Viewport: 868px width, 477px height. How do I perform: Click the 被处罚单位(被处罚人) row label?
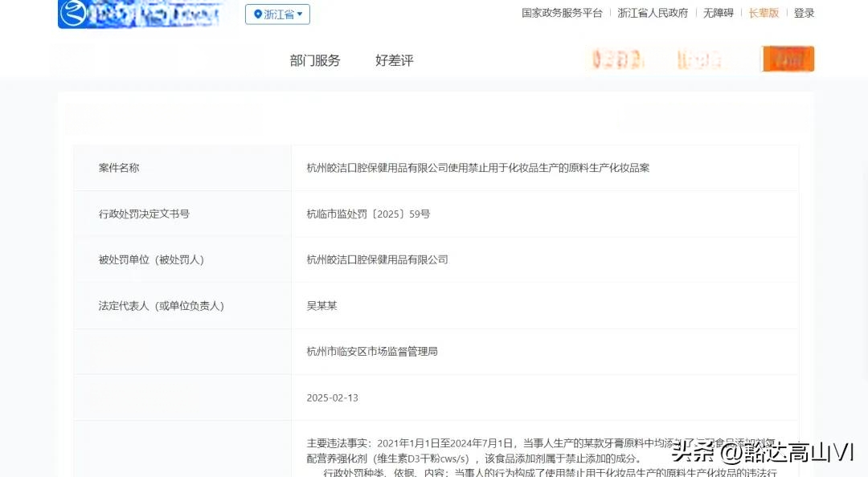[x=151, y=259]
